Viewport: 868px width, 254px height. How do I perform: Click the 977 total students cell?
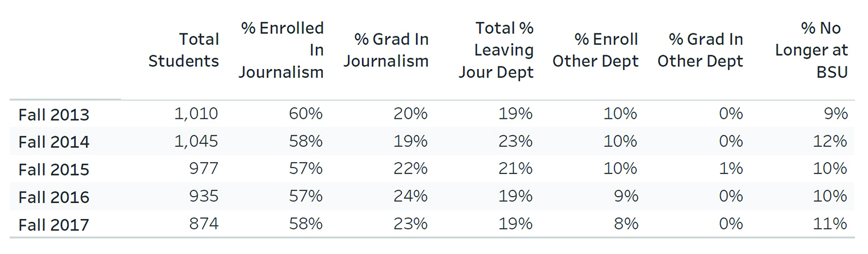pyautogui.click(x=203, y=169)
